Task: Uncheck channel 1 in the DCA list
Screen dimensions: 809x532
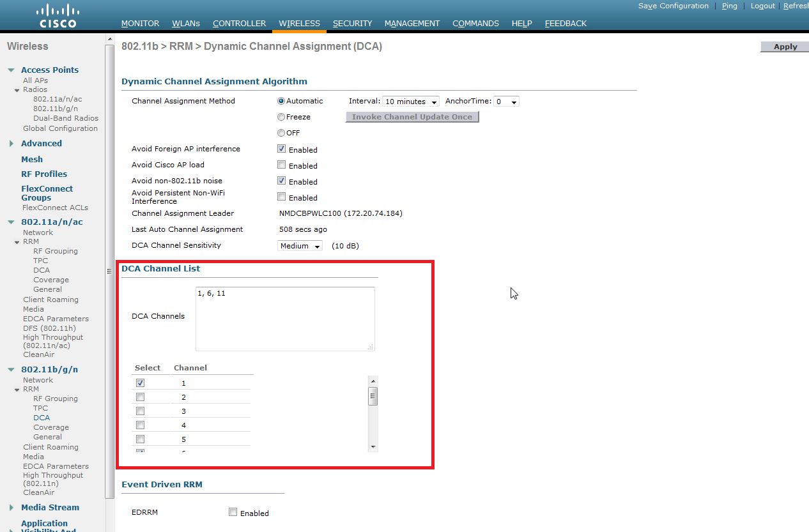Action: (x=141, y=383)
